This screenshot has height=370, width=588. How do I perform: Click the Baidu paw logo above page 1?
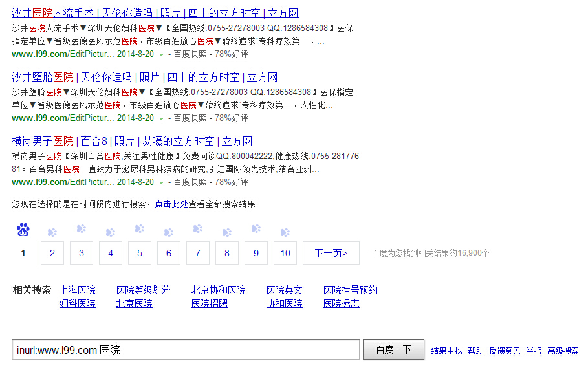coord(23,230)
